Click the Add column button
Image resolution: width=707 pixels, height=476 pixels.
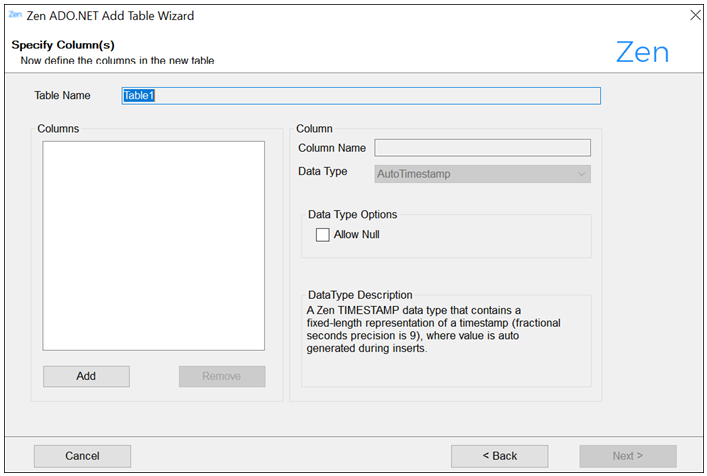[x=86, y=376]
